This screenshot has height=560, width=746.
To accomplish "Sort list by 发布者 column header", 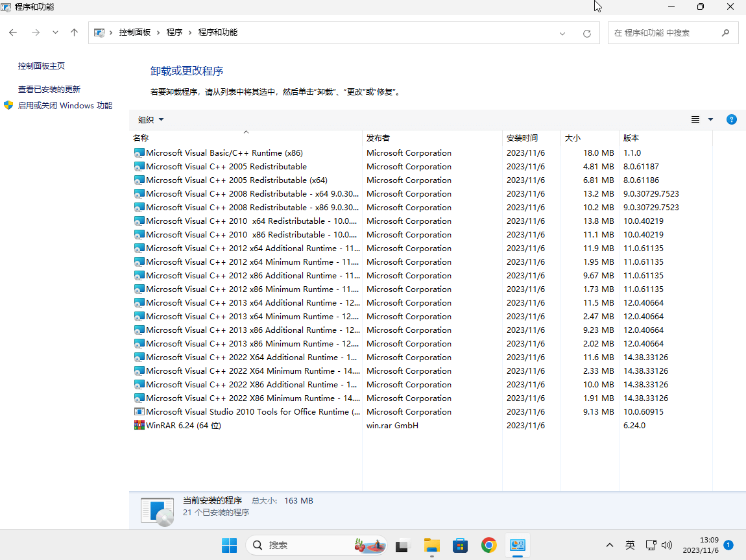I will (432, 138).
